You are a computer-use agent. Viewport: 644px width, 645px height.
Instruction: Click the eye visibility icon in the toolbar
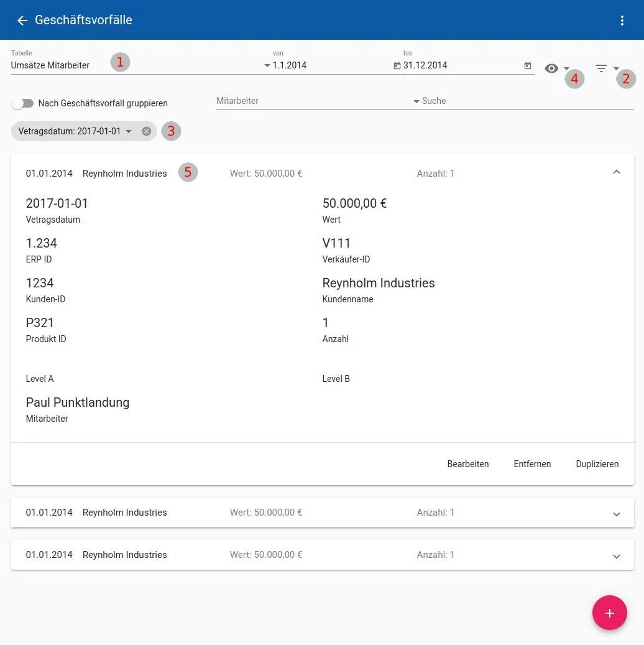[552, 68]
